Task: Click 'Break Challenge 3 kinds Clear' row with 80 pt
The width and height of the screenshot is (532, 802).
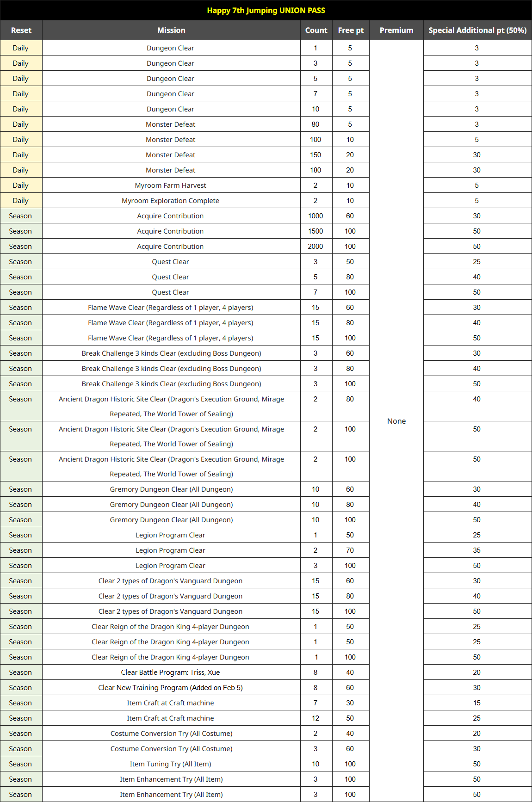Action: point(172,369)
